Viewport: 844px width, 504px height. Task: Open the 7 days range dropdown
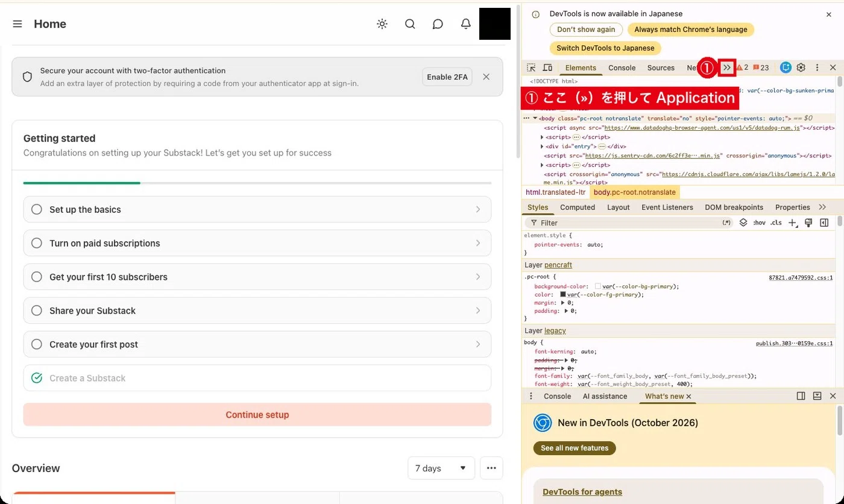[x=441, y=468]
